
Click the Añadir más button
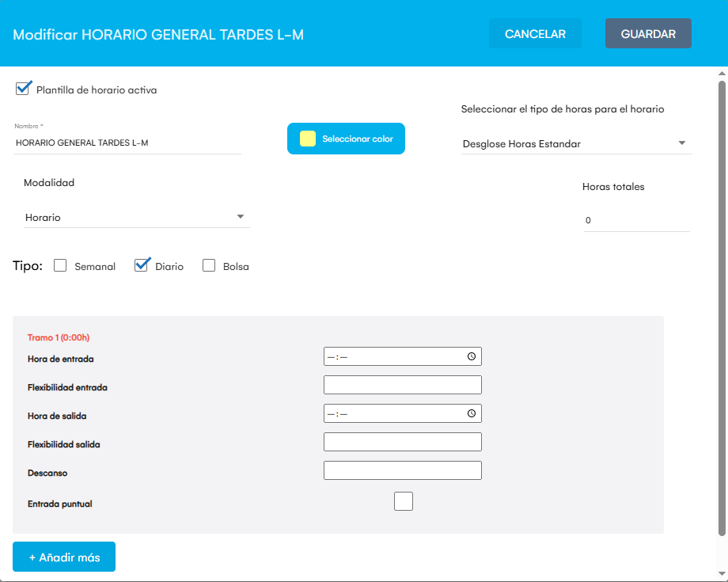point(64,557)
